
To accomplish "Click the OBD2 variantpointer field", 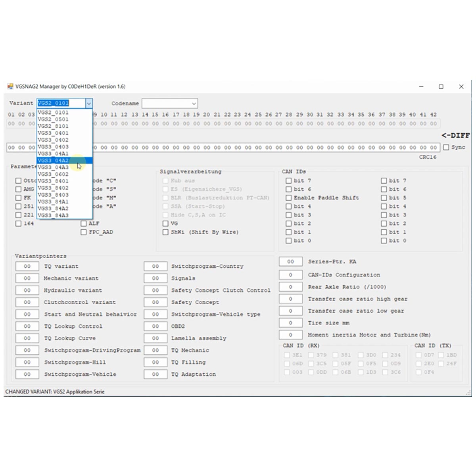I will (x=155, y=326).
